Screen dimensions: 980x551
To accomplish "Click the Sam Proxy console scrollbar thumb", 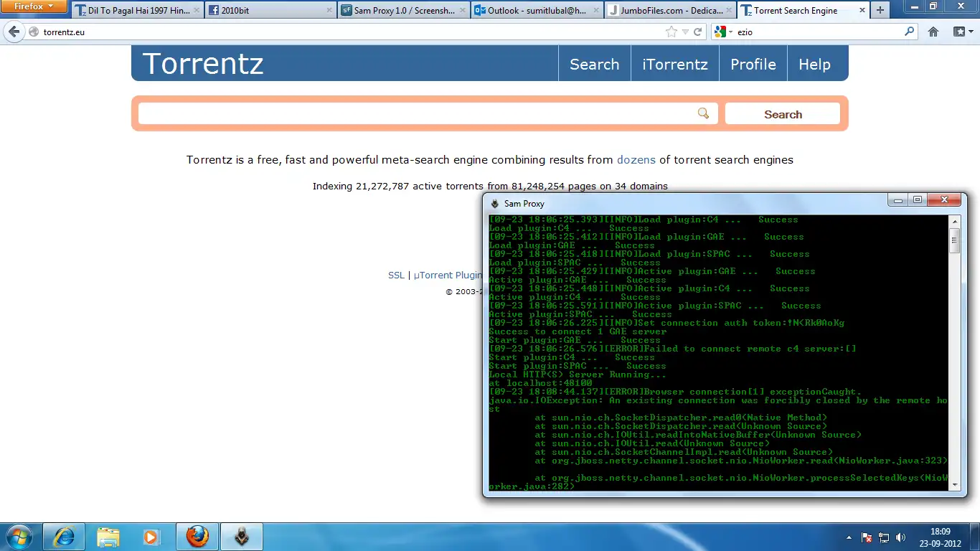I will [954, 239].
